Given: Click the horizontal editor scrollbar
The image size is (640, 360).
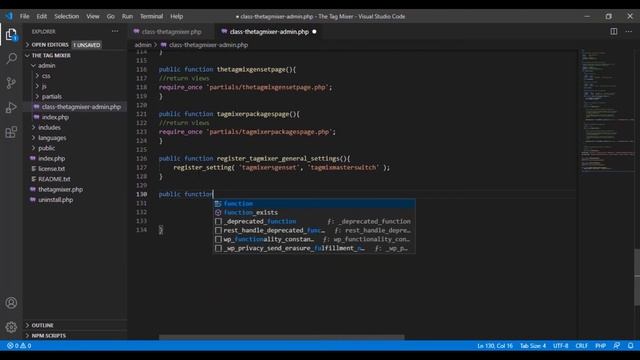Looking at the screenshot, I should pyautogui.click(x=282, y=337).
